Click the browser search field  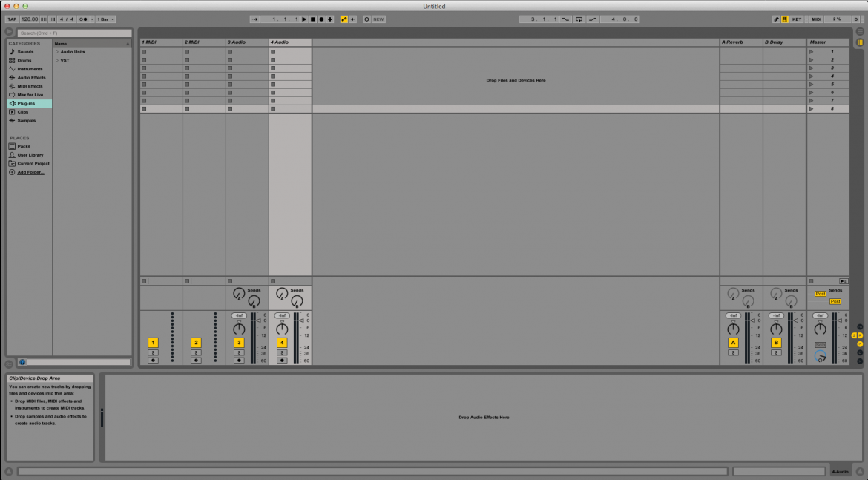(x=74, y=33)
